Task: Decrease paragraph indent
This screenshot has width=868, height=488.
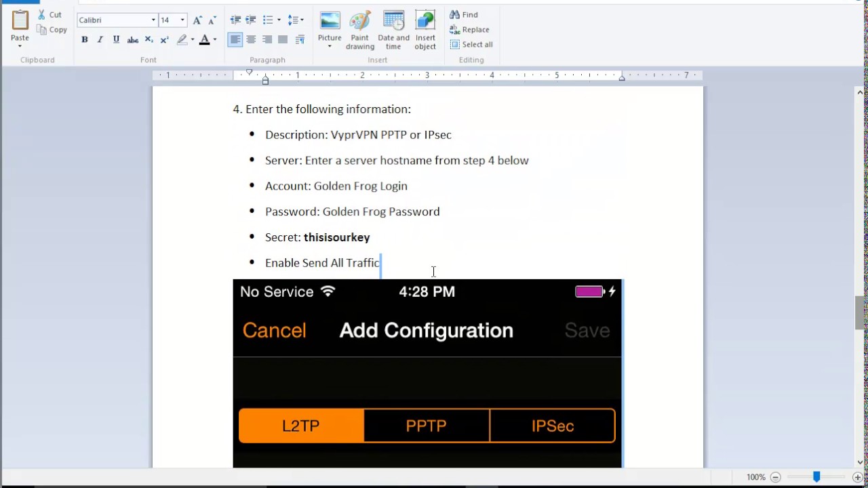Action: tap(235, 20)
